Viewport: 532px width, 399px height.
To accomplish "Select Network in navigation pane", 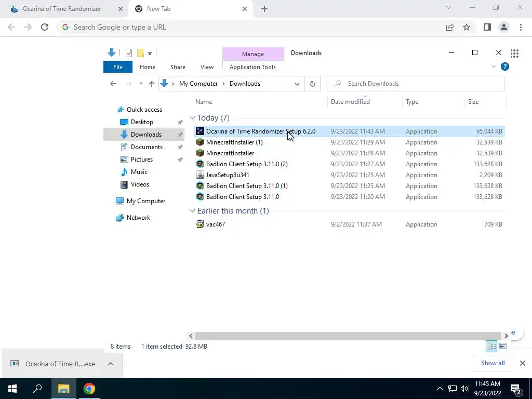I will click(x=138, y=218).
